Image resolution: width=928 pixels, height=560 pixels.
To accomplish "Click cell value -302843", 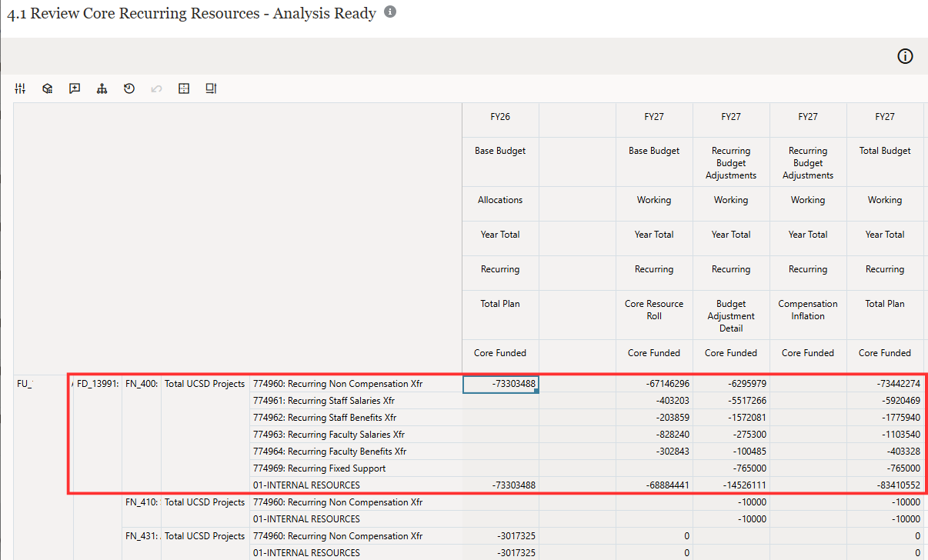I will 654,452.
